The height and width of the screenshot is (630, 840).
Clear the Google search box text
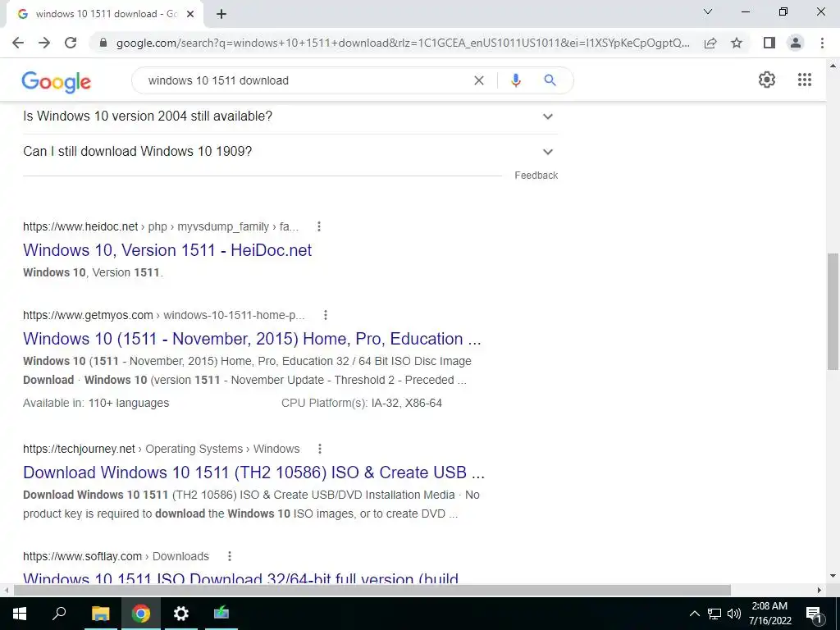479,80
